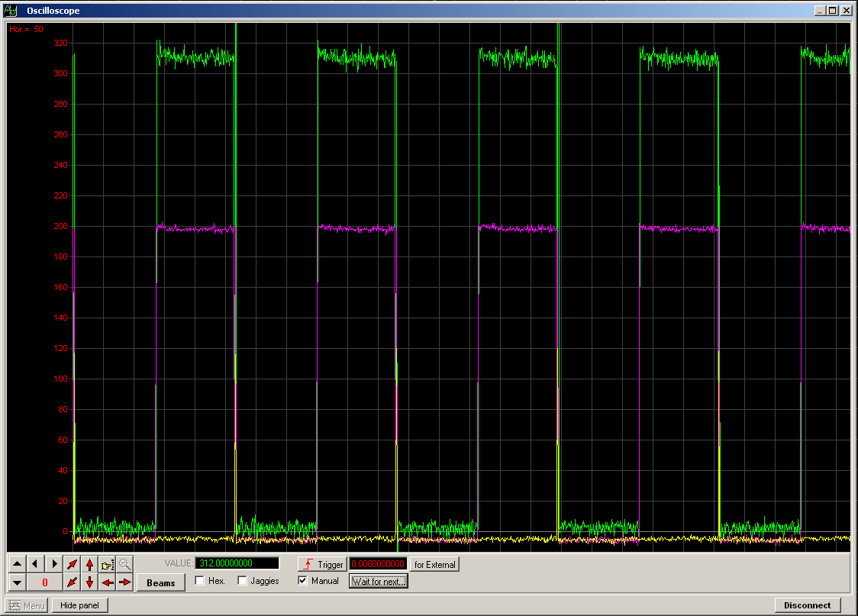
Task: Click the red horizontal left arrow icon
Action: pyautogui.click(x=108, y=582)
